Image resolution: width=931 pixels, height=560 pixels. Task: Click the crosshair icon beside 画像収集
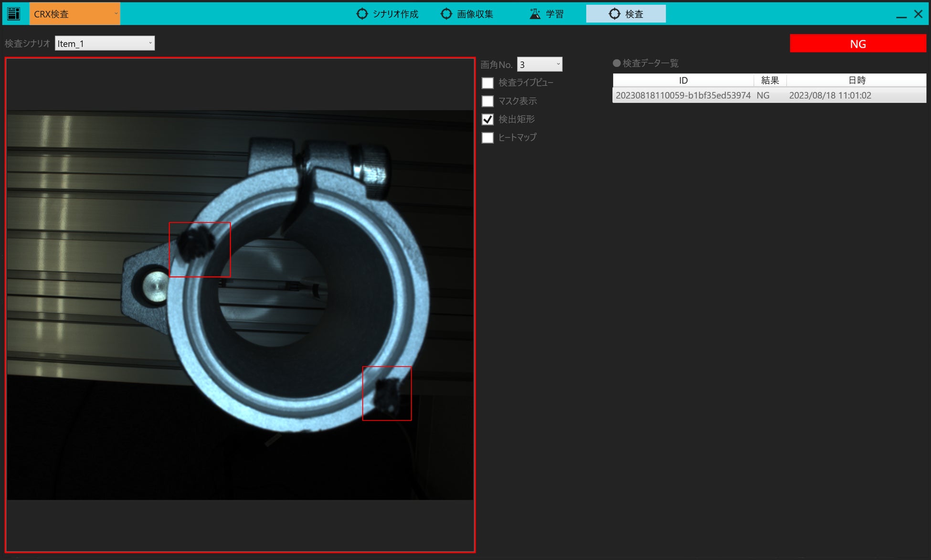click(x=446, y=14)
